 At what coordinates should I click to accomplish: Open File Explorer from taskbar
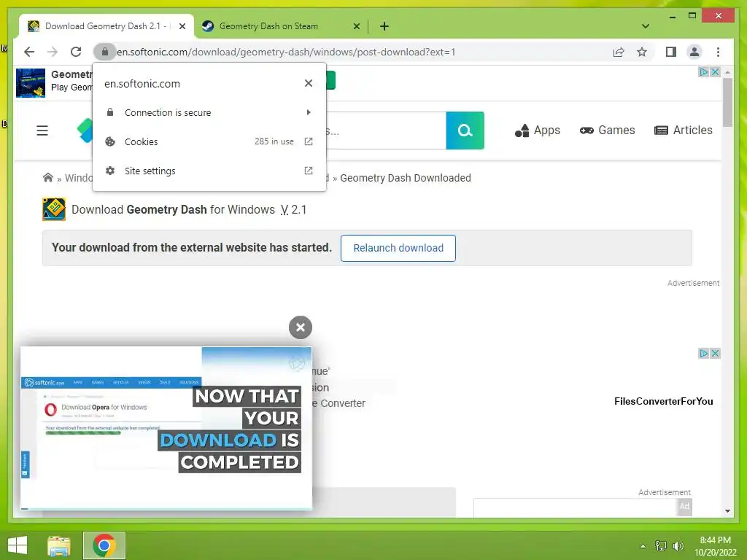click(x=59, y=545)
